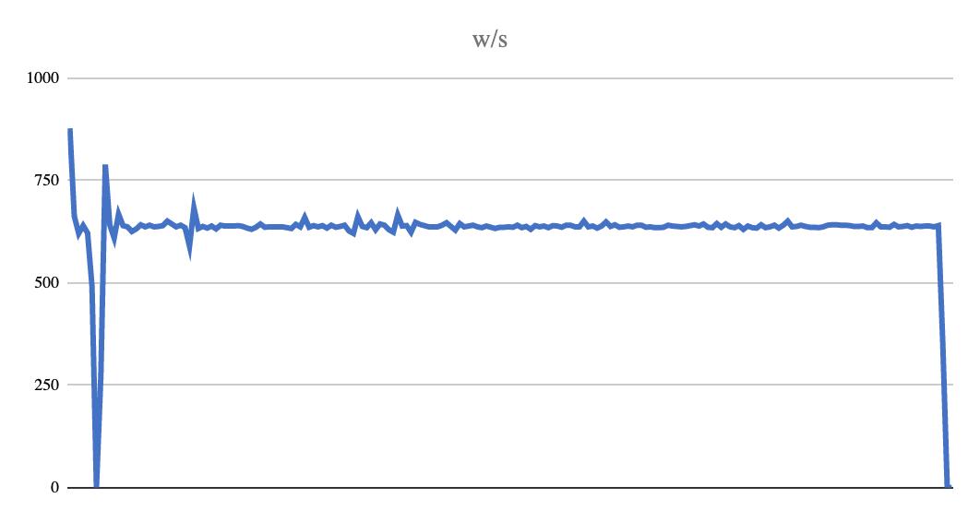Select the 250 horizontal gridline

[510, 385]
